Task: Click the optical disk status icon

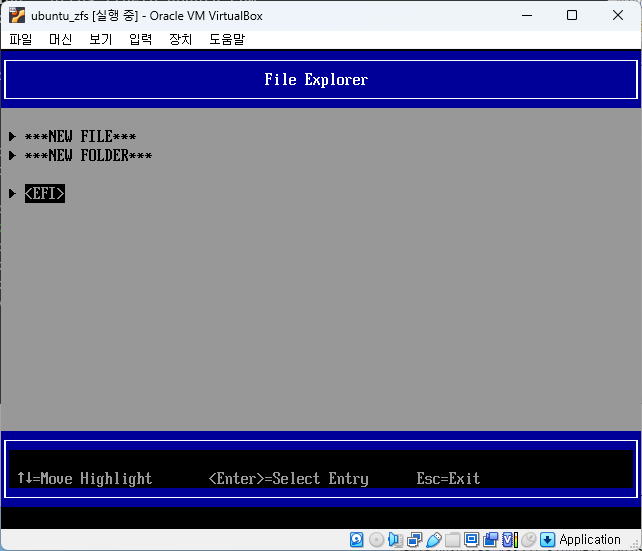Action: point(376,540)
